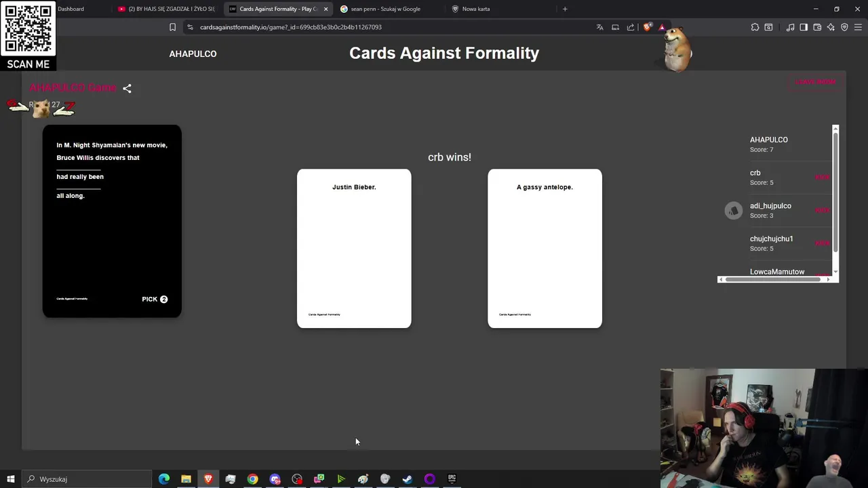Click the LEAVE ROOM button
The width and height of the screenshot is (868, 488).
click(x=815, y=82)
